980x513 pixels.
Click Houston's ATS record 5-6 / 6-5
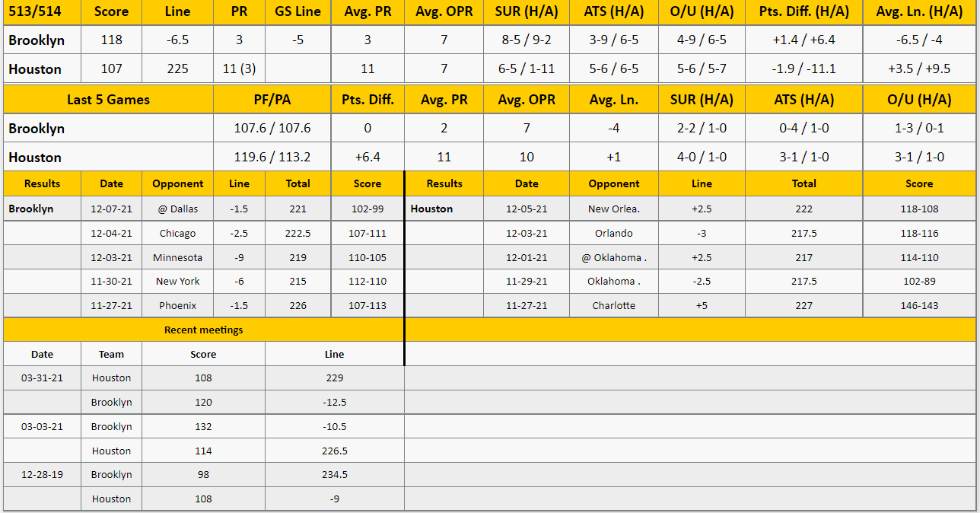coord(613,69)
